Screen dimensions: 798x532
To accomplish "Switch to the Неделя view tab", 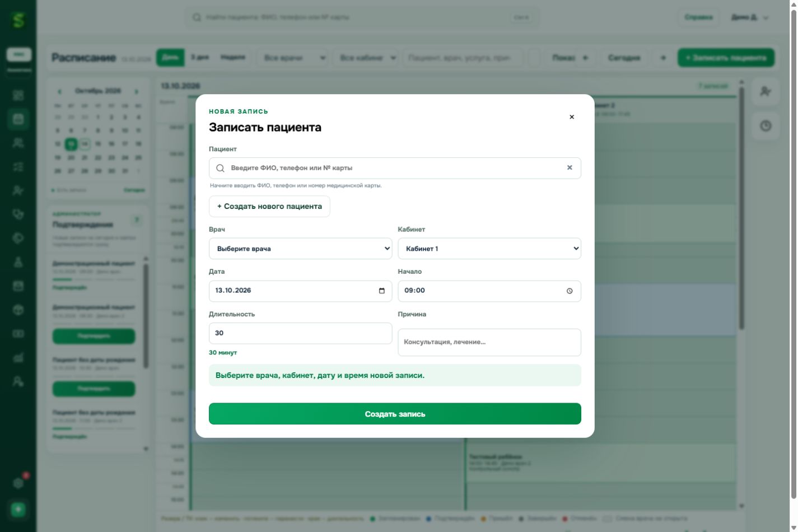I will (x=233, y=58).
